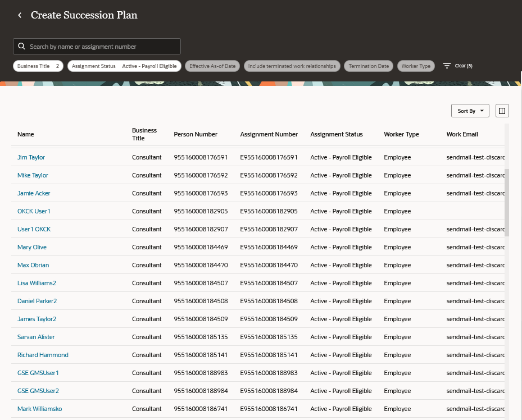Open the Assignment Status filter chip

(124, 66)
